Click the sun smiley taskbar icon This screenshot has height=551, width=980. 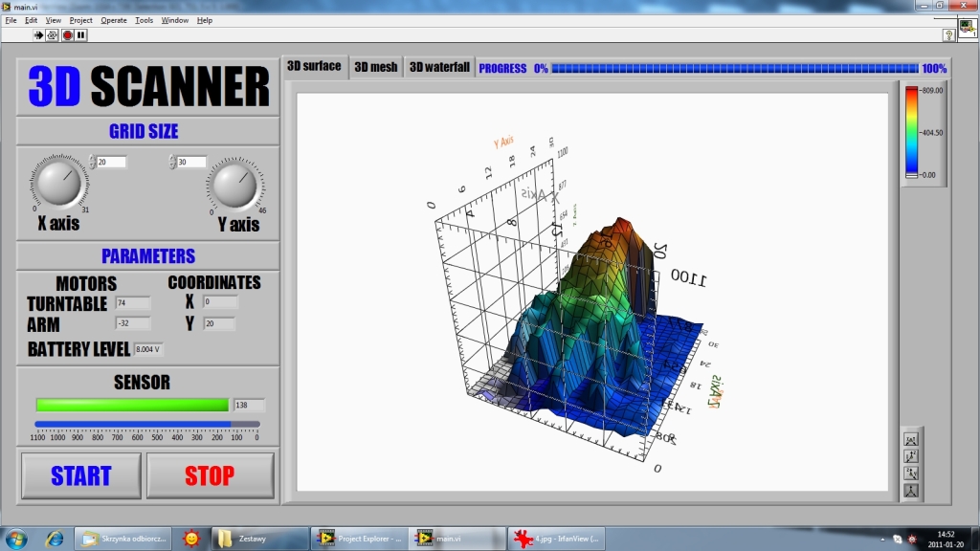[x=191, y=538]
